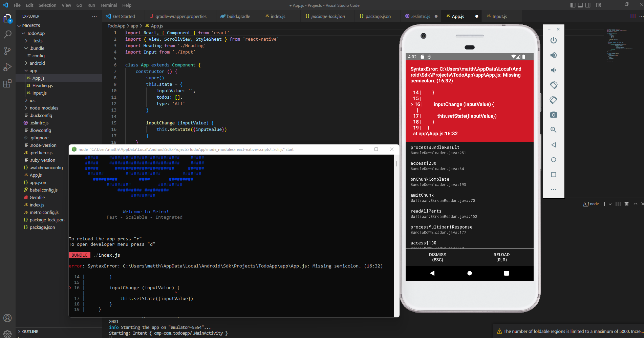Click the emulator power button
The height and width of the screenshot is (338, 644).
pyautogui.click(x=554, y=40)
